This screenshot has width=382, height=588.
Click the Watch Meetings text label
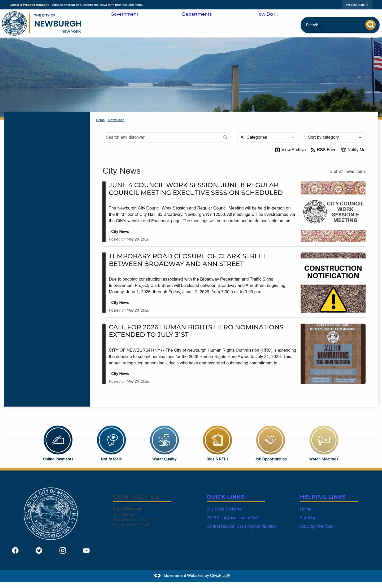point(324,459)
